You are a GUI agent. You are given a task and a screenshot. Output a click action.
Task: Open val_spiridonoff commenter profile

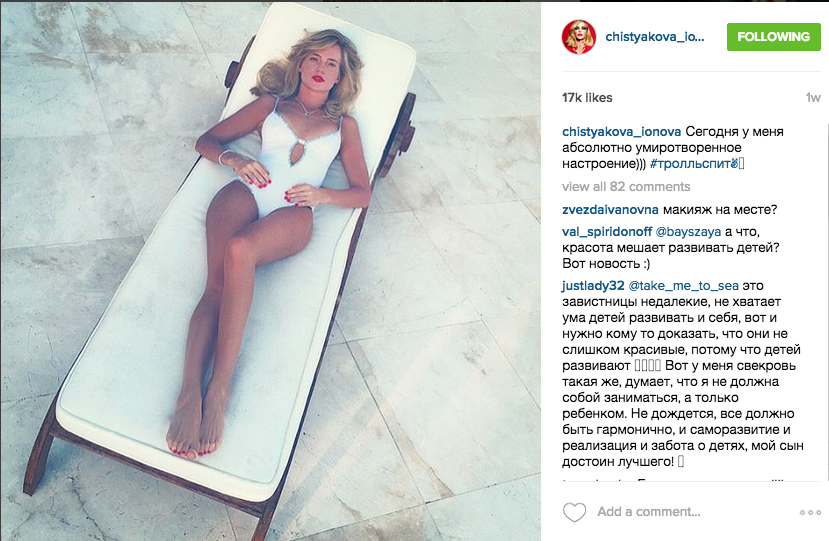coord(607,232)
